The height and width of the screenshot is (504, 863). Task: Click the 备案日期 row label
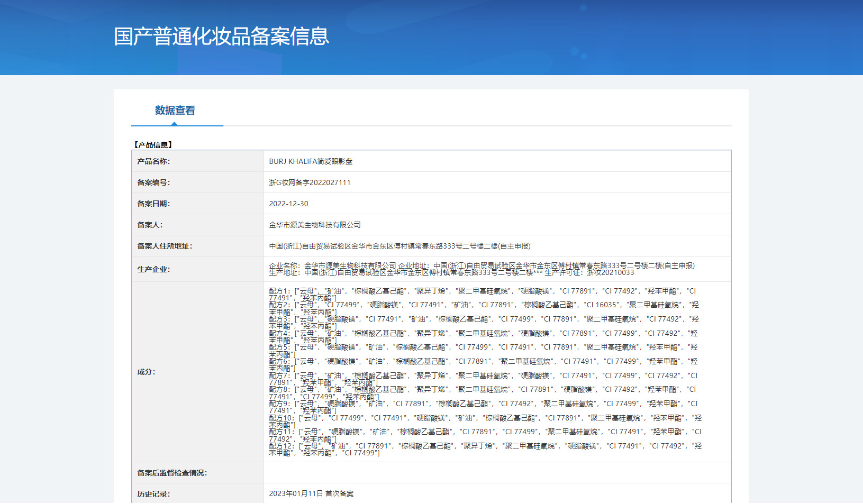pos(153,204)
